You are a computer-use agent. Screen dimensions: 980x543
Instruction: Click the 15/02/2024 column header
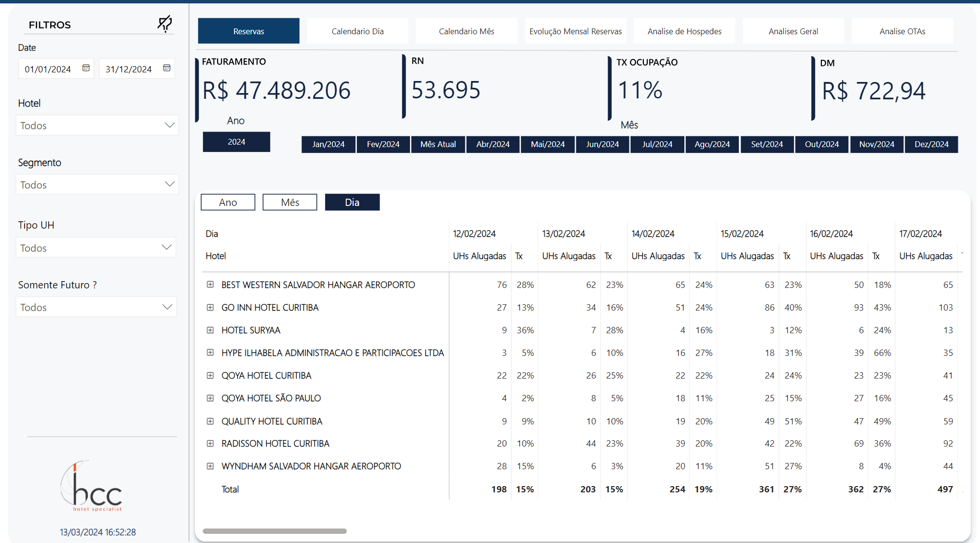pyautogui.click(x=742, y=233)
